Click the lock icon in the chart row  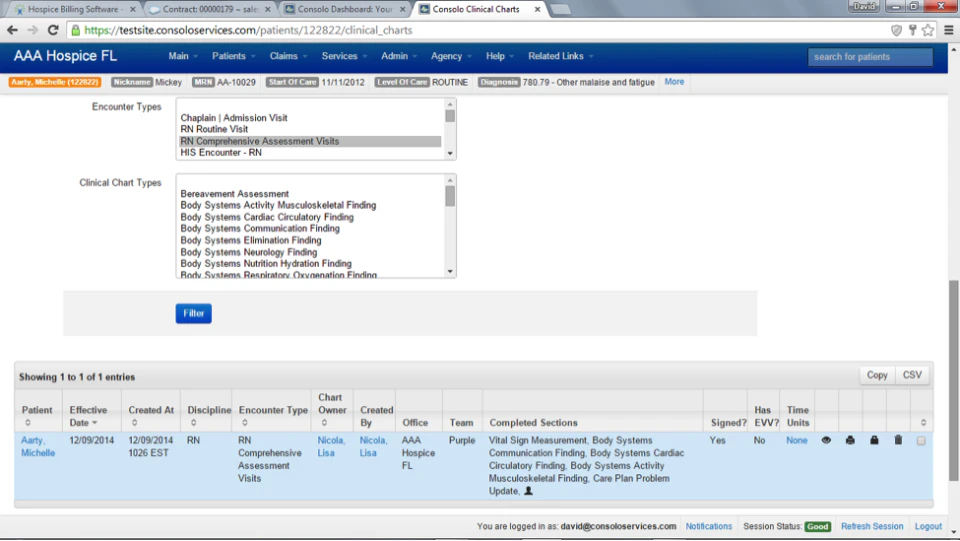(x=874, y=440)
